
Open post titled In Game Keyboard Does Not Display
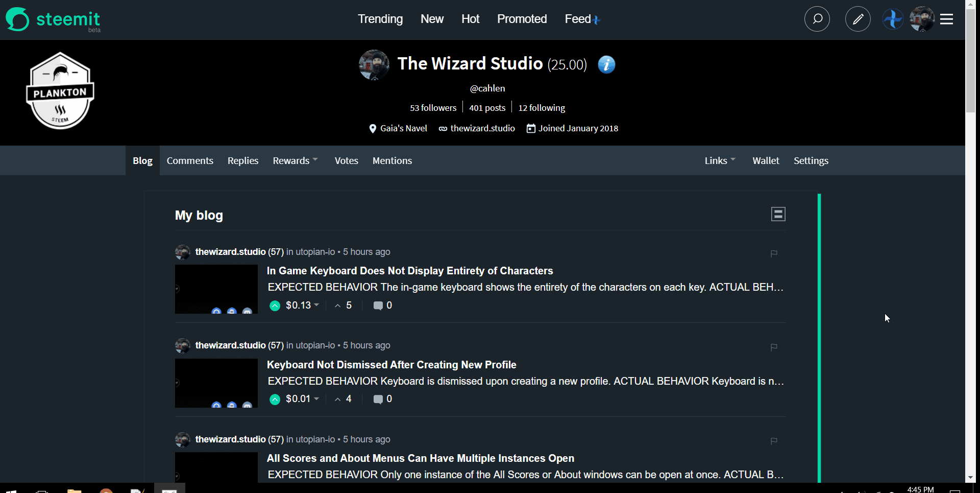pyautogui.click(x=410, y=271)
